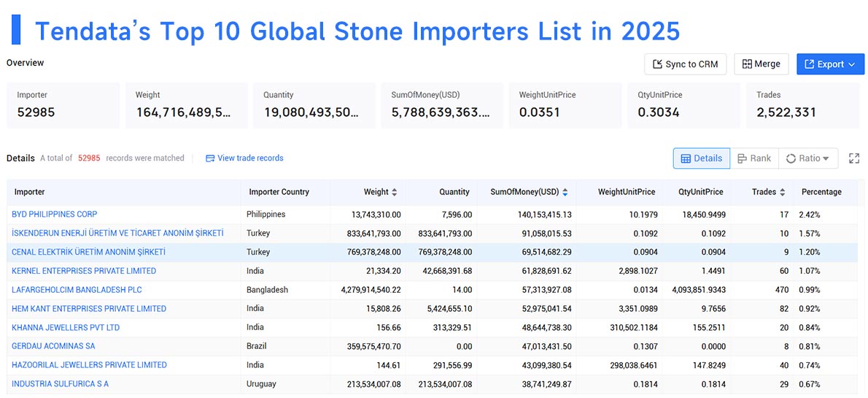The height and width of the screenshot is (398, 868).
Task: Click the Weight column sort arrows
Action: click(394, 192)
